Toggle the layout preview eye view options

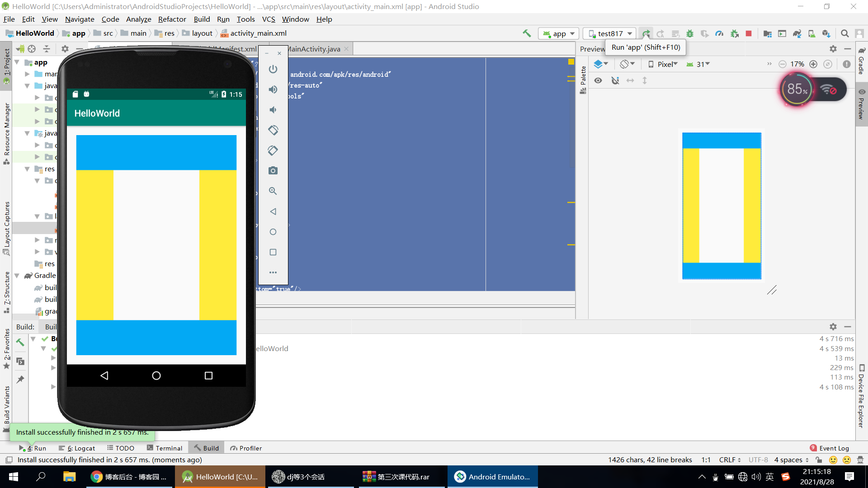(x=598, y=80)
